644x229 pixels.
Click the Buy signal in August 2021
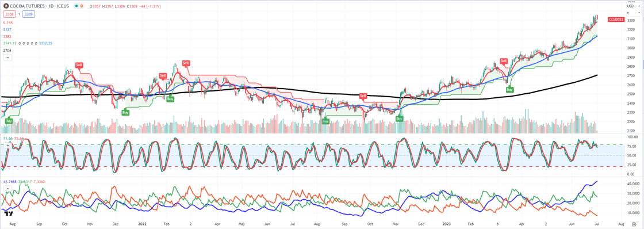click(x=9, y=121)
